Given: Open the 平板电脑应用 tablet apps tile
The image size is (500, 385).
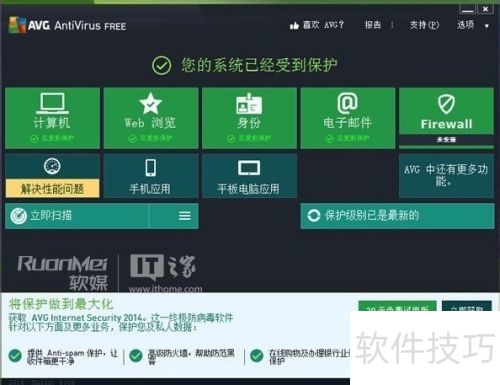Looking at the screenshot, I should coord(249,176).
